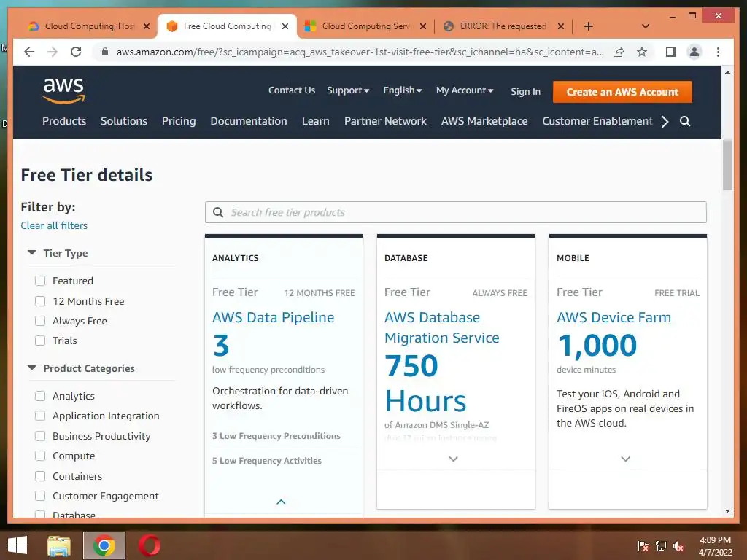Open the Windows Start button
Image resolution: width=747 pixels, height=560 pixels.
pos(18,545)
